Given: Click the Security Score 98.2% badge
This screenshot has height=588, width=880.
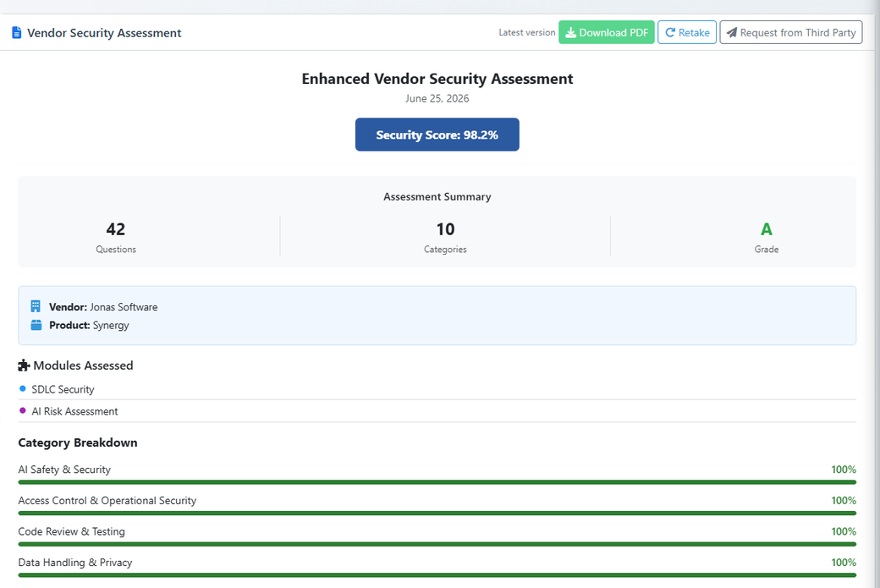Looking at the screenshot, I should coord(437,135).
